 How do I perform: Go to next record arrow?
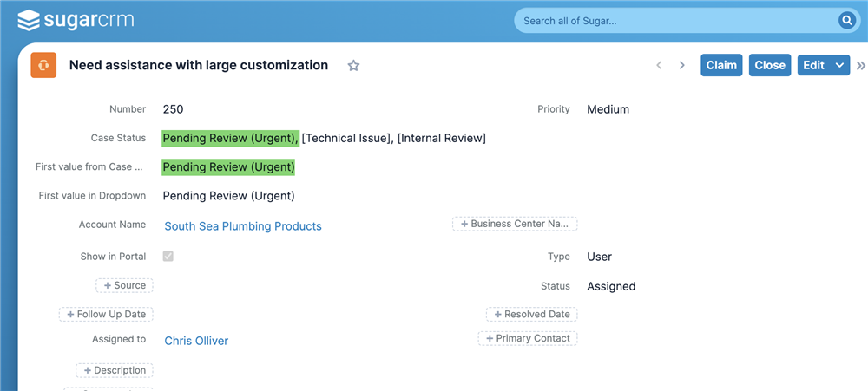tap(682, 65)
